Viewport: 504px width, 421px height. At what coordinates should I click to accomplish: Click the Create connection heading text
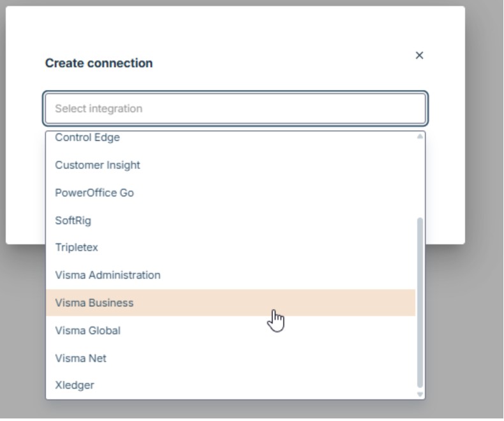click(99, 63)
